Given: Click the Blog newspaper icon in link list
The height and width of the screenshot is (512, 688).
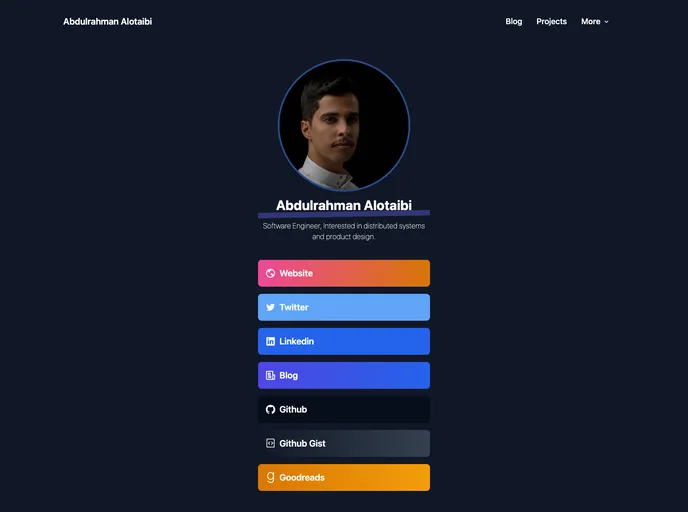Looking at the screenshot, I should pyautogui.click(x=270, y=376).
